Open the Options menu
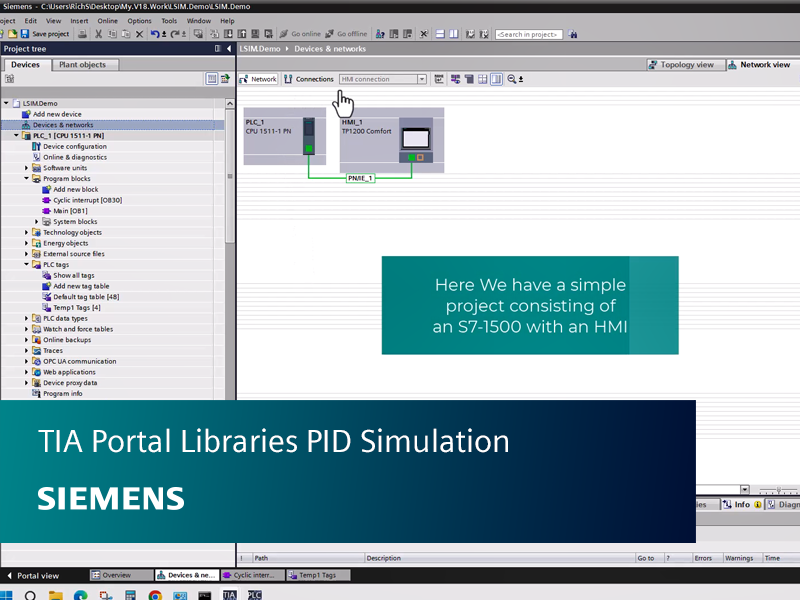The width and height of the screenshot is (800, 600). pyautogui.click(x=139, y=19)
